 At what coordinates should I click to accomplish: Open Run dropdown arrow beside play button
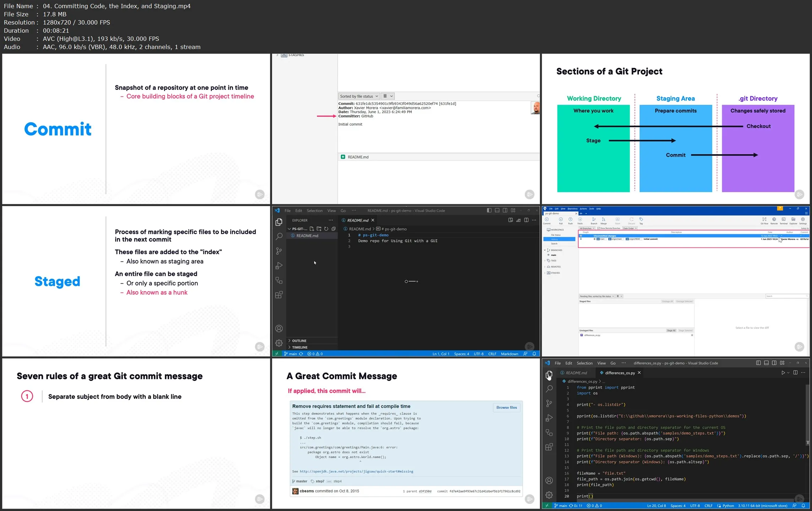click(788, 373)
